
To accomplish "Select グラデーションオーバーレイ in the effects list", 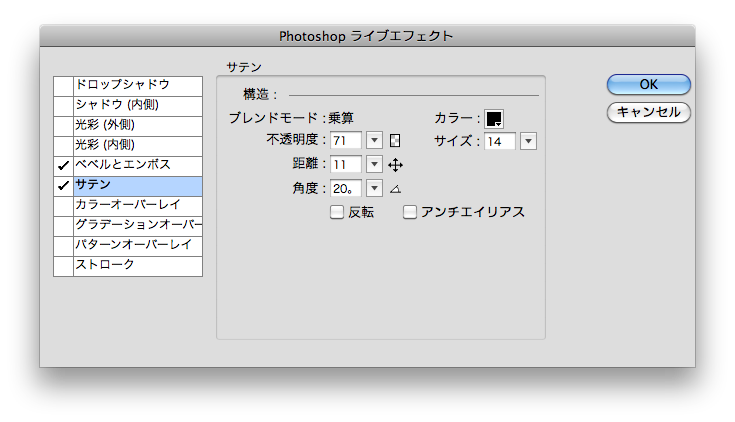I will [138, 225].
